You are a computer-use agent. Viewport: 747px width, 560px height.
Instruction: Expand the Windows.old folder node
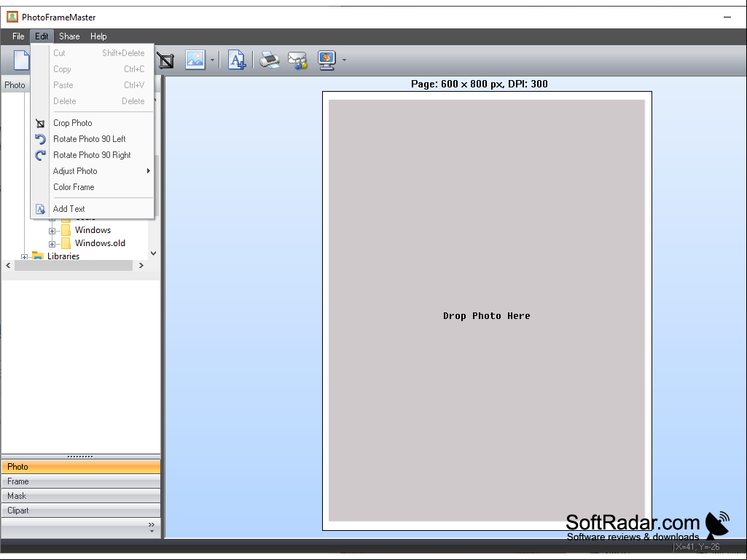pyautogui.click(x=52, y=244)
